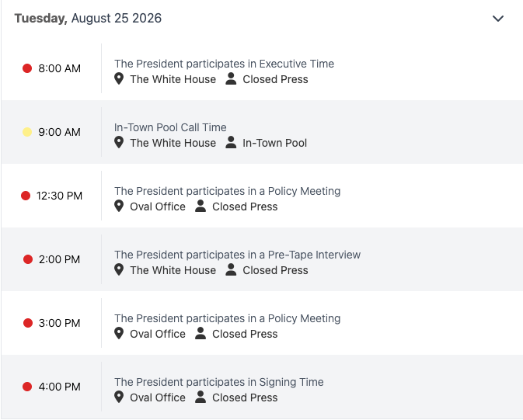Open the 3:00 PM Policy Meeting link
Viewport: 523px width, 420px height.
(x=228, y=318)
